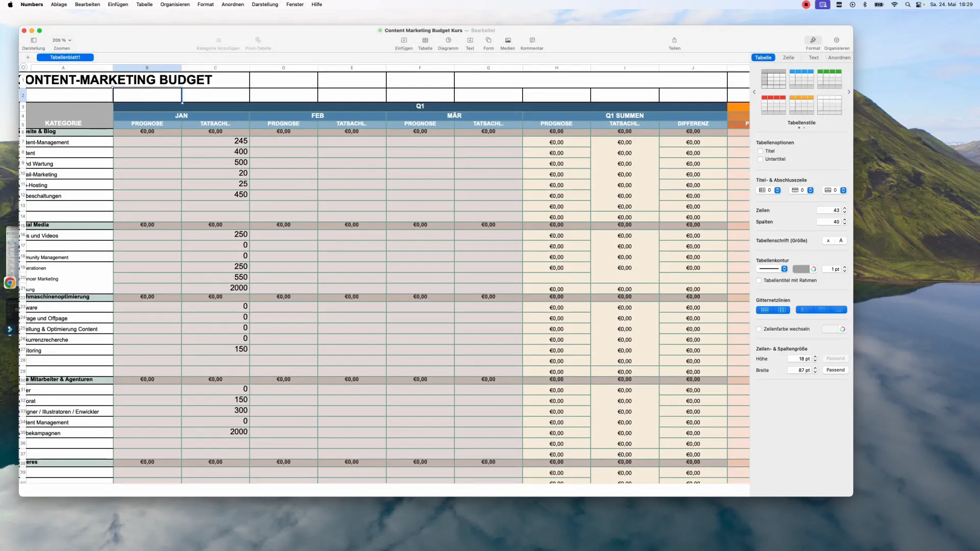Viewport: 980px width, 551px height.
Task: Click the Wi-Fi status icon
Action: point(894,5)
